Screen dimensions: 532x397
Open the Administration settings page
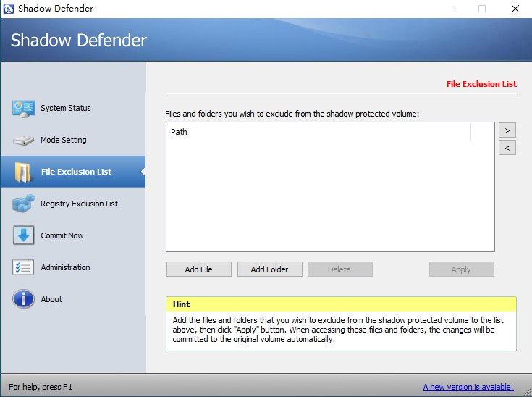65,267
